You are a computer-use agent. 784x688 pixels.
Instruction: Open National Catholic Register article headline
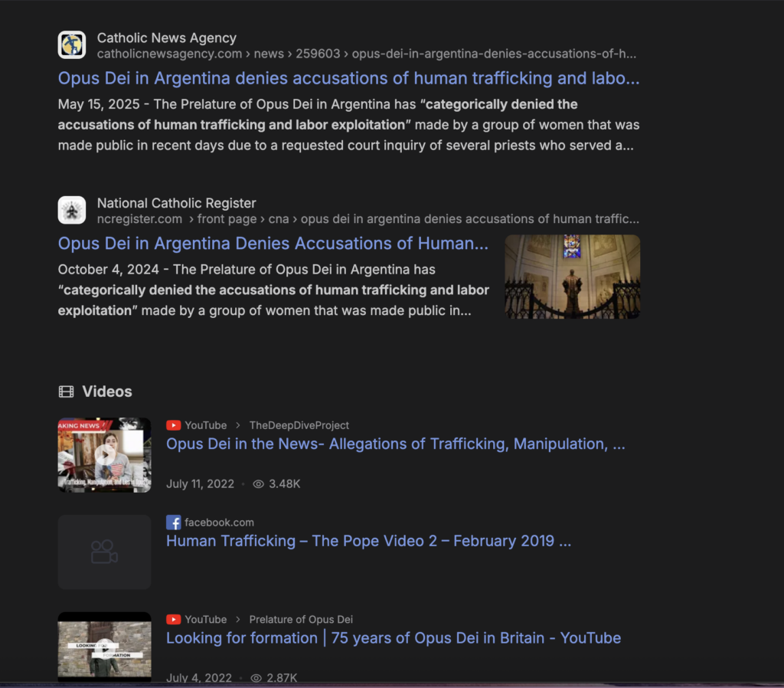[273, 244]
